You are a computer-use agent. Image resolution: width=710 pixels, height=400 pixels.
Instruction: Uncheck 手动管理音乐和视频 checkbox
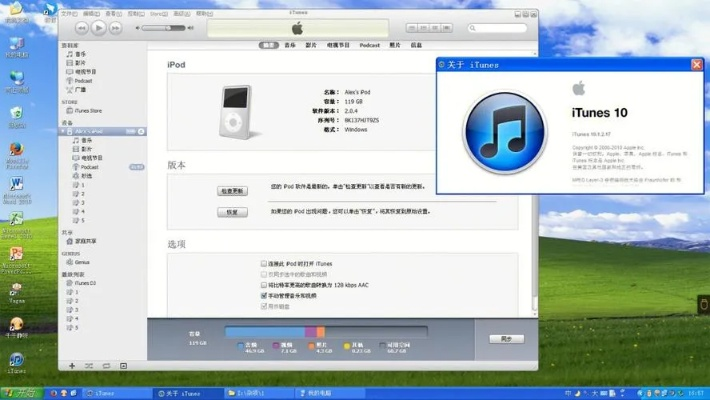click(x=264, y=296)
